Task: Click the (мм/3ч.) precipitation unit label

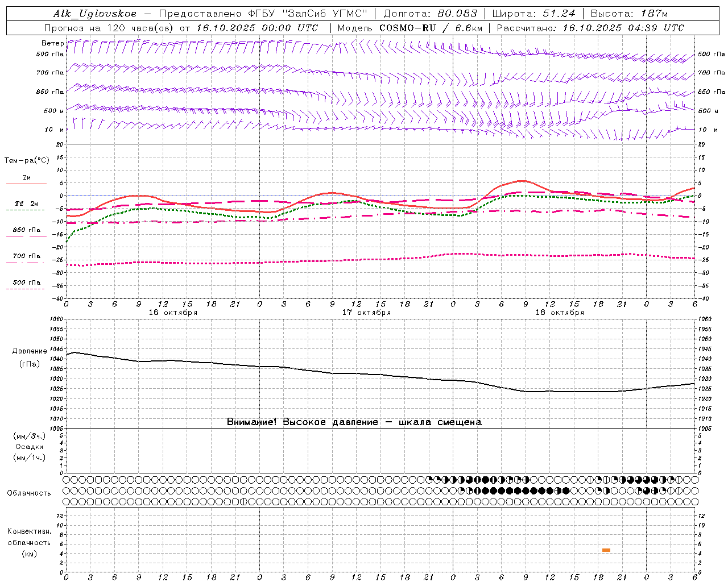Action: point(30,436)
